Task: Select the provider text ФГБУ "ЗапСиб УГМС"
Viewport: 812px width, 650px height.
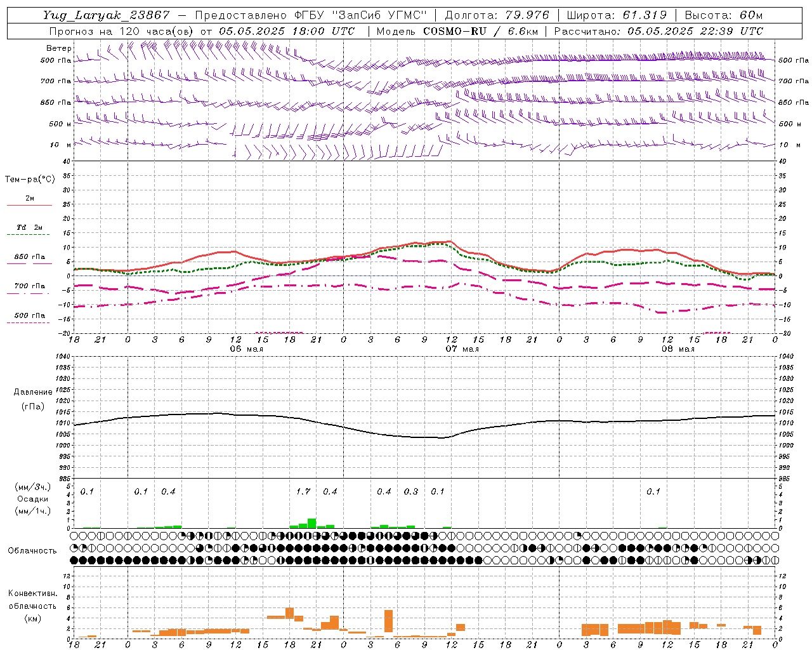Action: [x=360, y=15]
